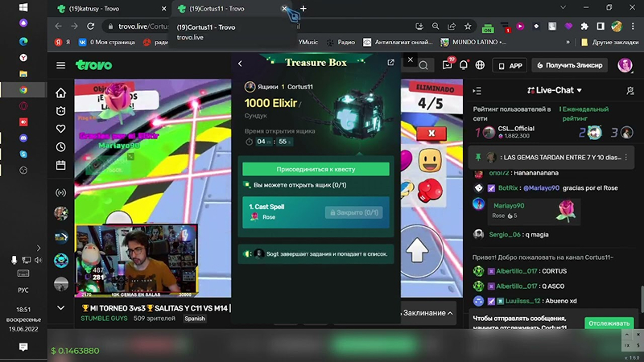Click Отслеживать follow button
Viewport: 644px width, 362px height.
pyautogui.click(x=609, y=323)
